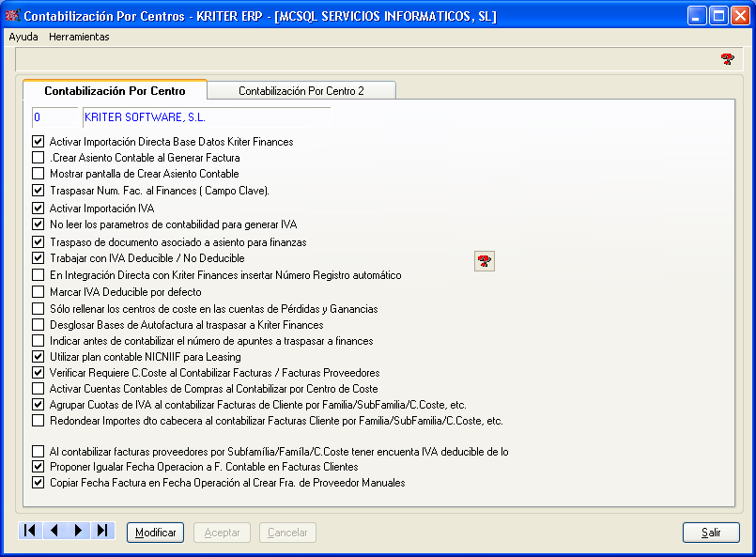Check Marcar IVA Deducible por defecto
The width and height of the screenshot is (756, 557).
[39, 292]
